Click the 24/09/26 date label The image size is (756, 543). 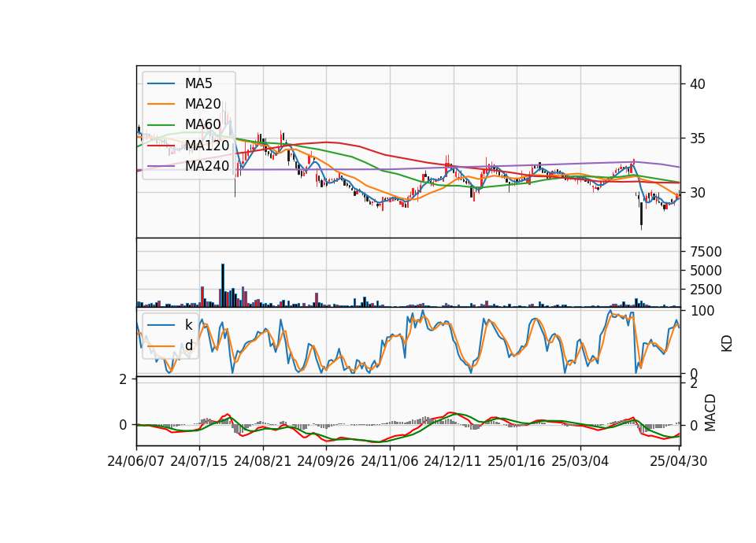click(326, 462)
